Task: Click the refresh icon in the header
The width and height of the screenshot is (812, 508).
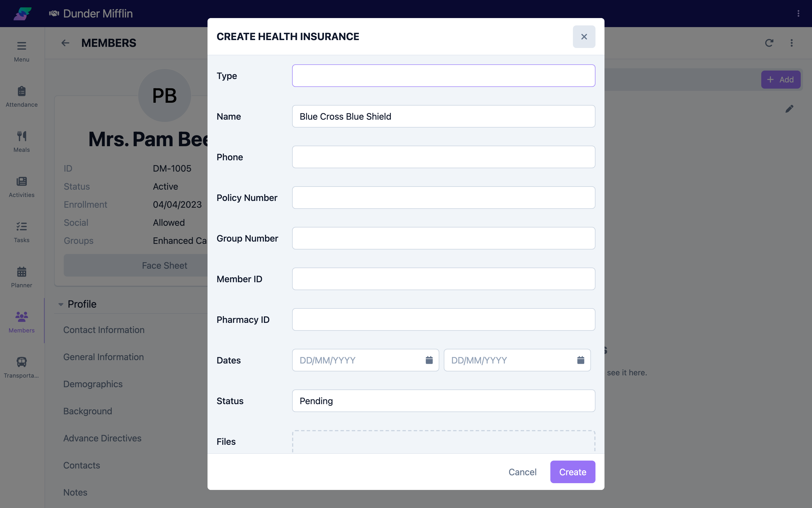Action: pos(769,43)
